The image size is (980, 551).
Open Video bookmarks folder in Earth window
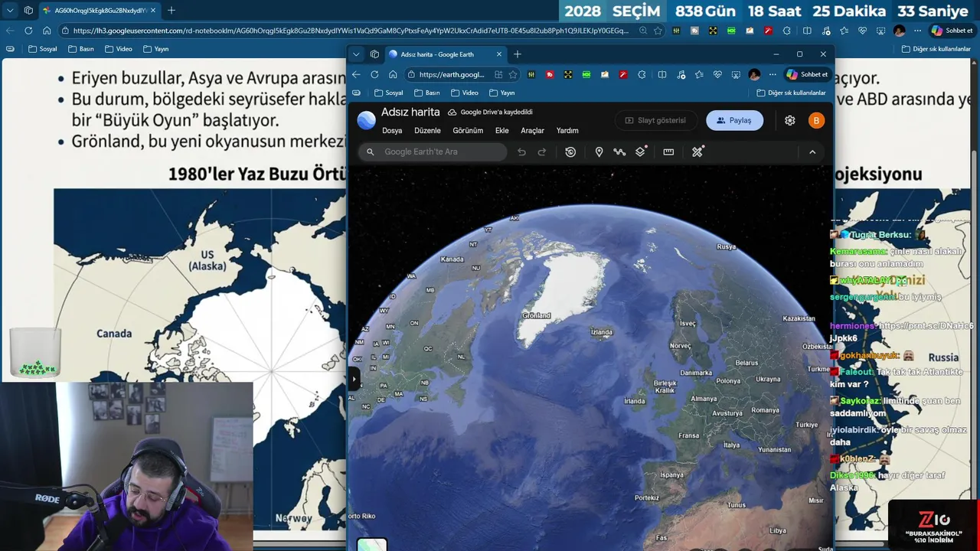coord(465,93)
